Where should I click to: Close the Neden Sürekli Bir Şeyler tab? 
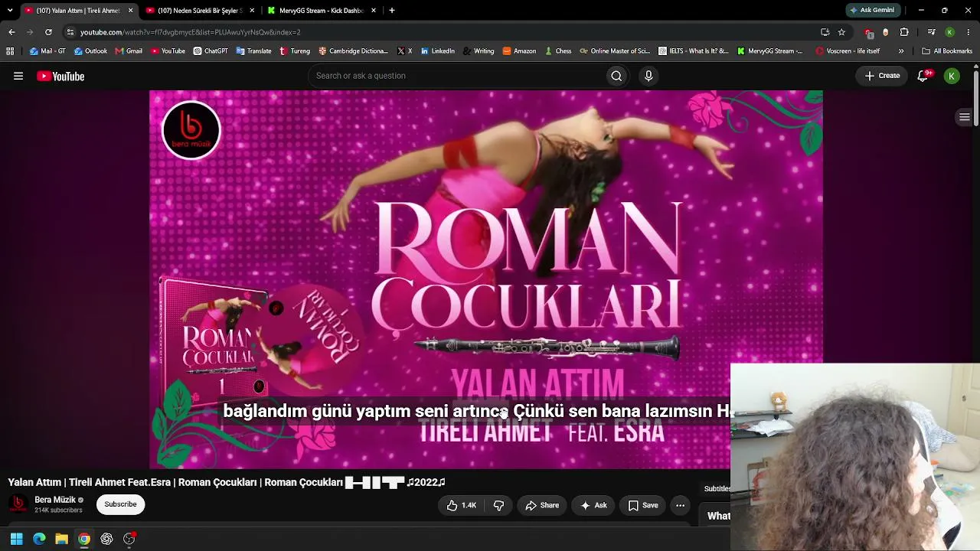point(252,11)
